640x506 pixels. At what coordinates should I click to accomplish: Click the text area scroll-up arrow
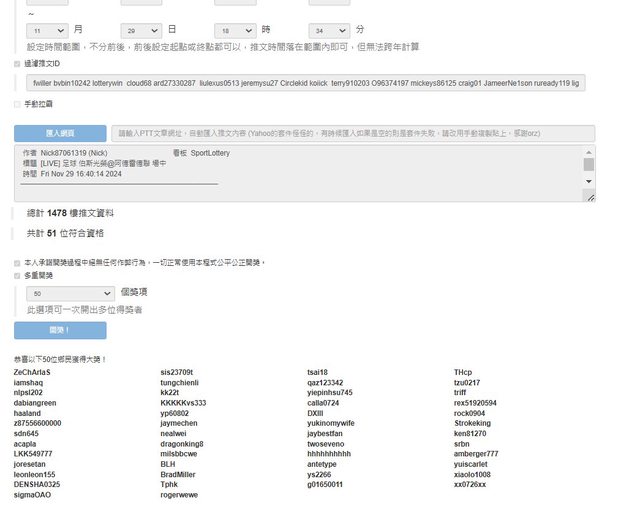point(589,151)
